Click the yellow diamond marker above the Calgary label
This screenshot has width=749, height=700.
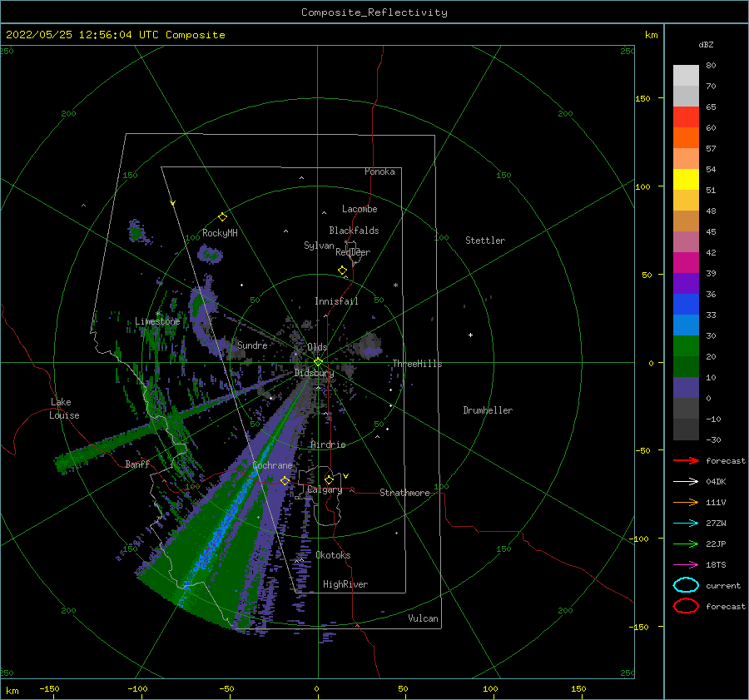[x=329, y=479]
